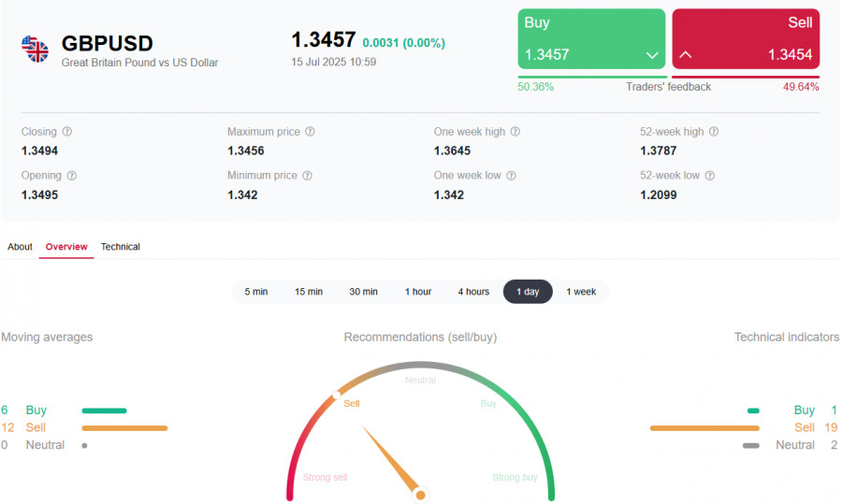Click the Maximum price value 1.3456
Screen dimensions: 842x504
coord(246,151)
